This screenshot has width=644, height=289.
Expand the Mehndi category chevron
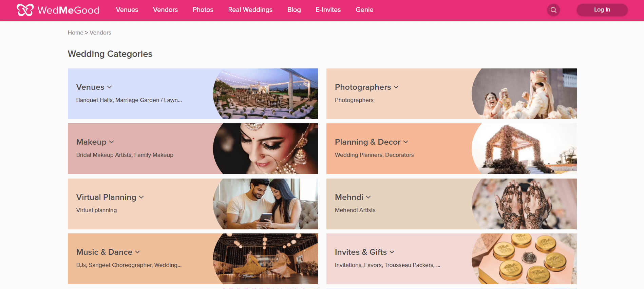(368, 197)
